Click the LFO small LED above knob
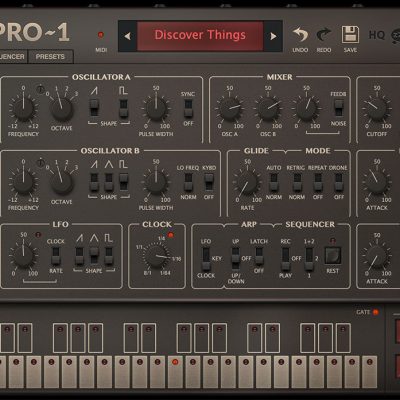 point(38,235)
